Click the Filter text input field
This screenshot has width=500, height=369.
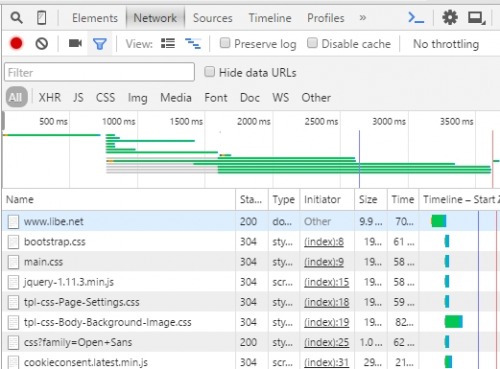coord(99,72)
